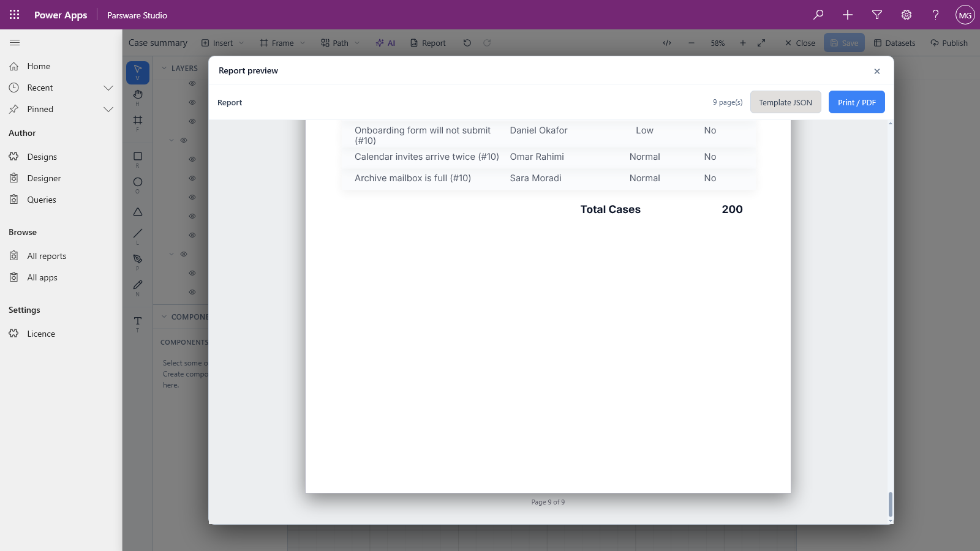
Task: Open the Datasets button
Action: 894,43
